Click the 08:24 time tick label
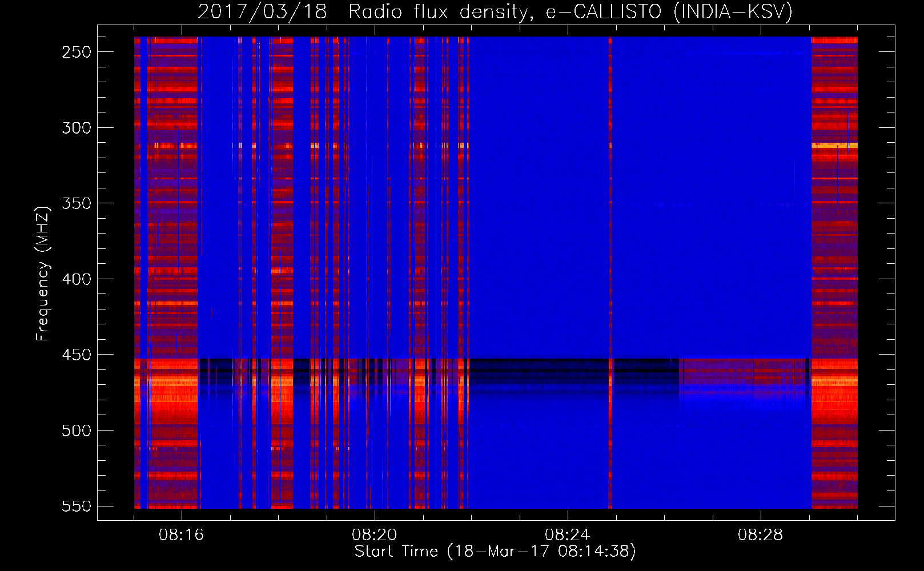 coord(568,535)
